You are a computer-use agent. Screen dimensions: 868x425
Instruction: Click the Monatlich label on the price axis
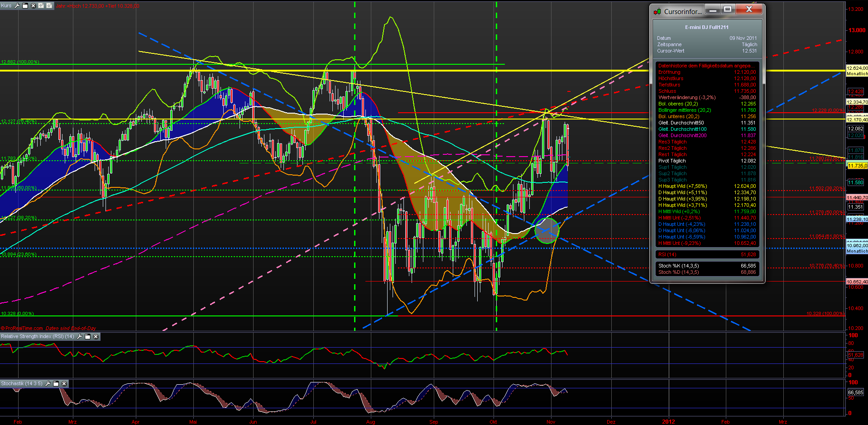tap(856, 74)
